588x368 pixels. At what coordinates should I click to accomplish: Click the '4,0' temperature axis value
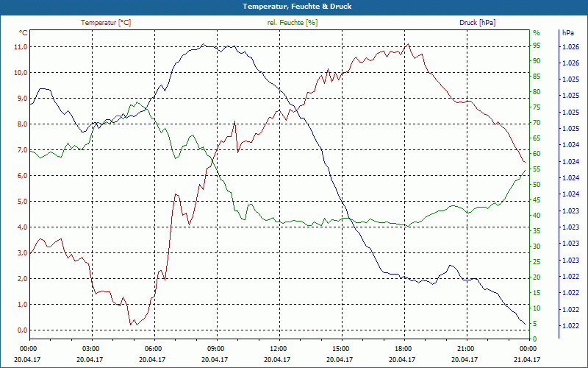[x=22, y=227]
